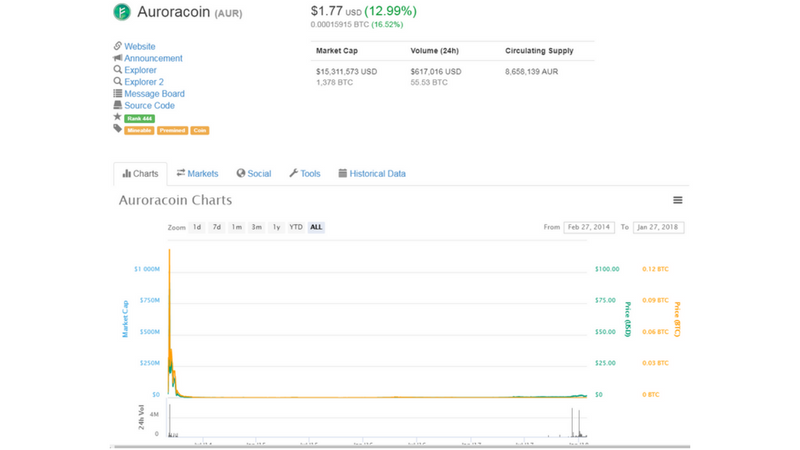The image size is (800, 450).
Task: Select the Charts tab
Action: pyautogui.click(x=140, y=174)
